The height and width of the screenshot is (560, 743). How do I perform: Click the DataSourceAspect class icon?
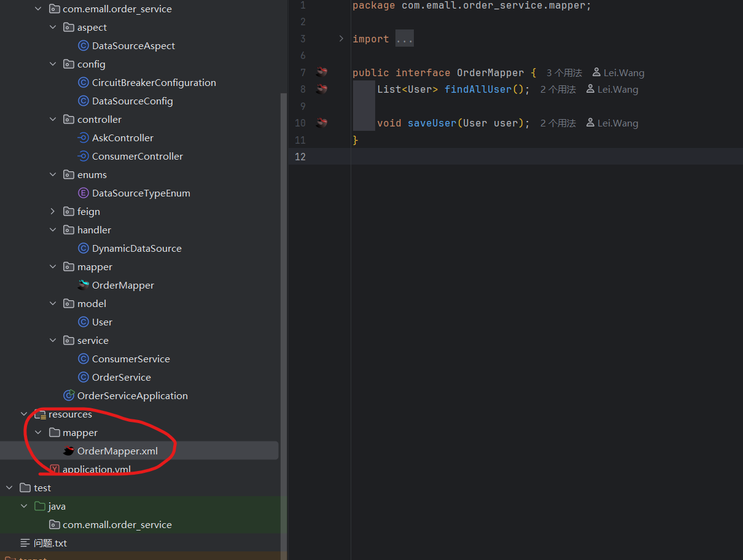84,46
